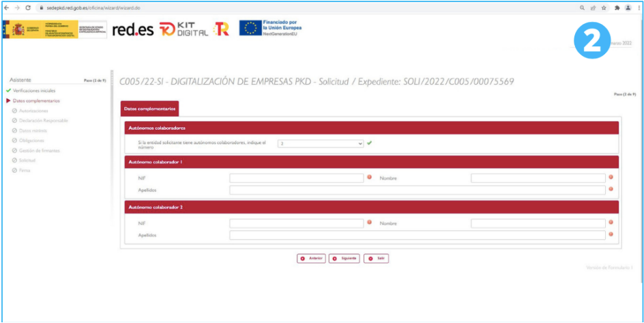The height and width of the screenshot is (323, 644).
Task: Click the Gestión de firmantes step
Action: 39,150
